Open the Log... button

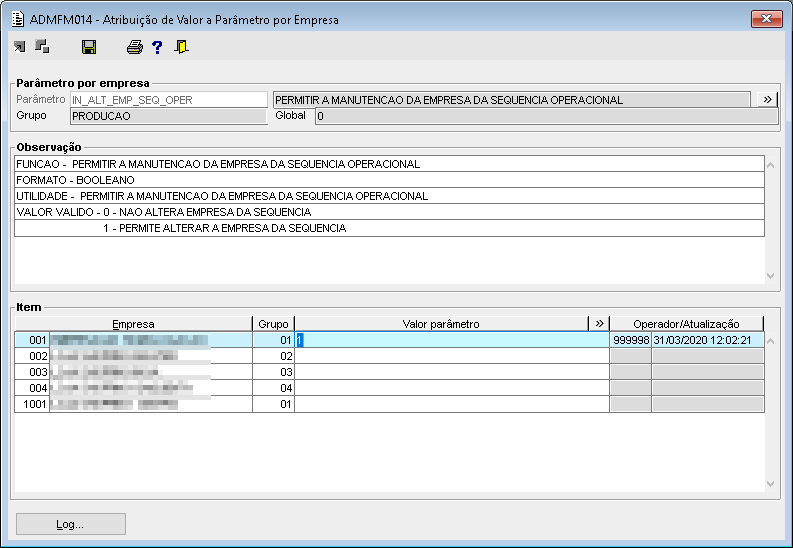[71, 524]
